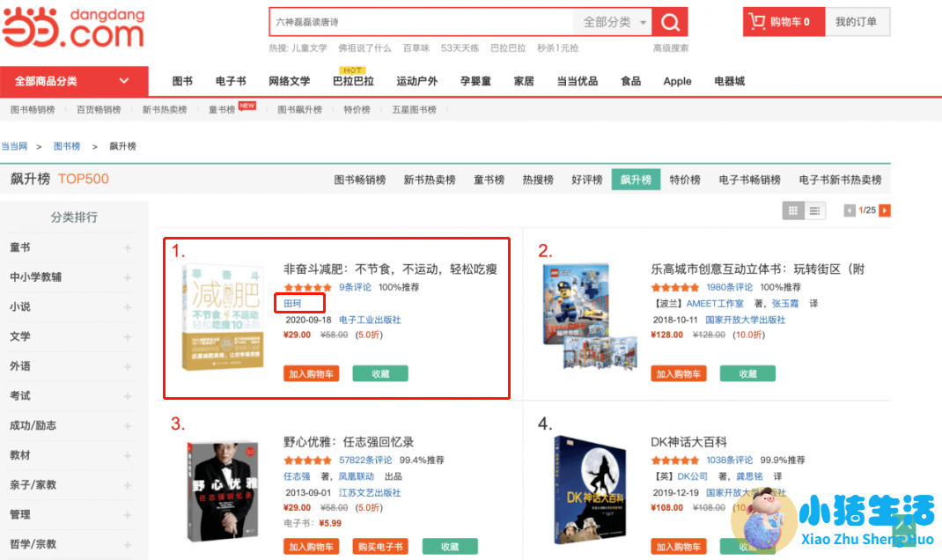Viewport: 942px width, 560px height.
Task: Click 收藏 for 非奋斗减肥 book
Action: pyautogui.click(x=380, y=373)
